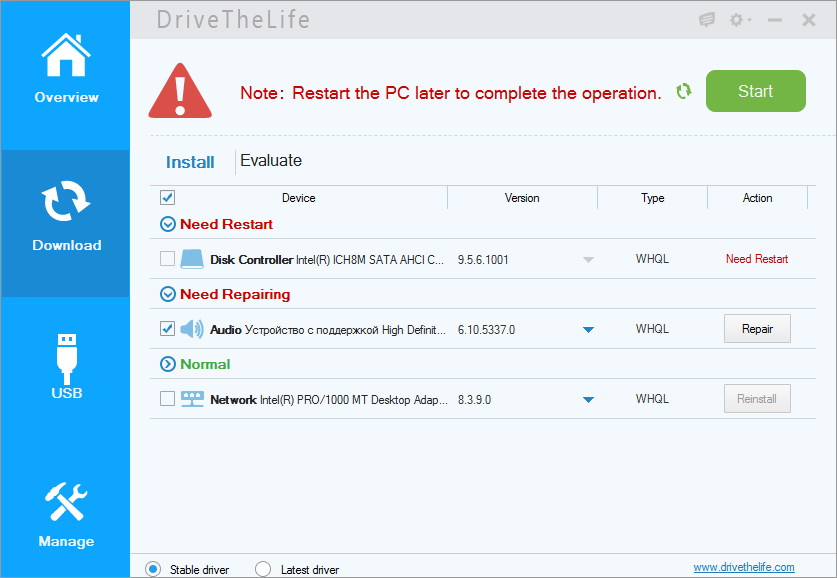The height and width of the screenshot is (578, 837).
Task: Switch to the Evaluate tab
Action: click(271, 161)
